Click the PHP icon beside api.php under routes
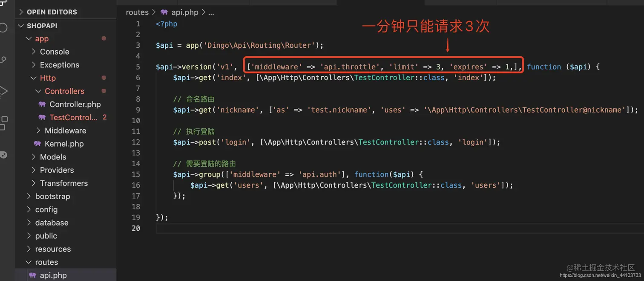This screenshot has width=644, height=281. 32,275
